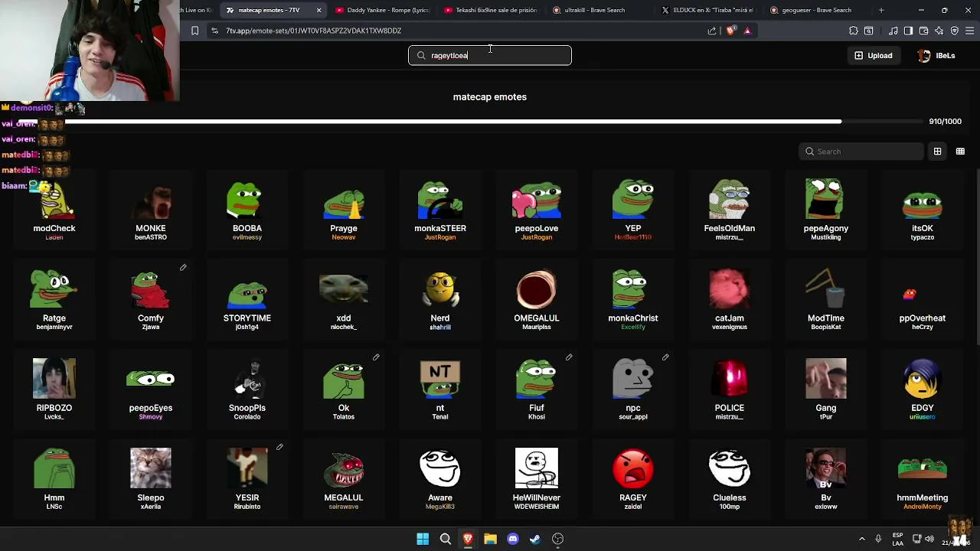The width and height of the screenshot is (980, 551).
Task: Open the BOOBA emote
Action: point(247,210)
